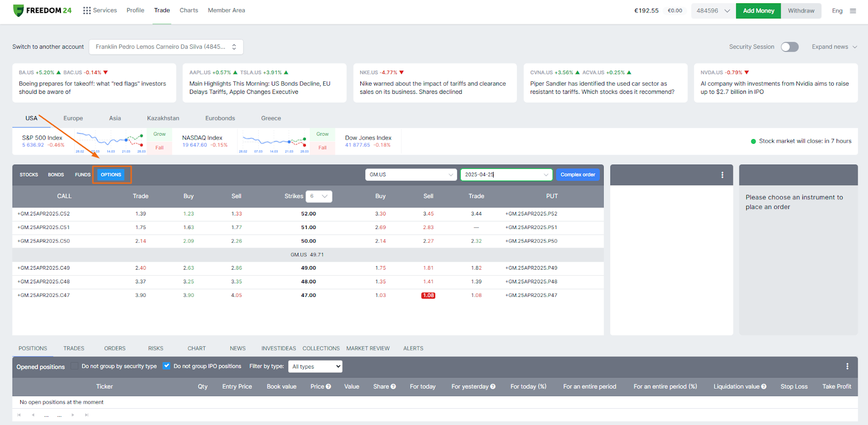Click the Freedom24 logo
The width and height of the screenshot is (868, 425).
point(42,10)
